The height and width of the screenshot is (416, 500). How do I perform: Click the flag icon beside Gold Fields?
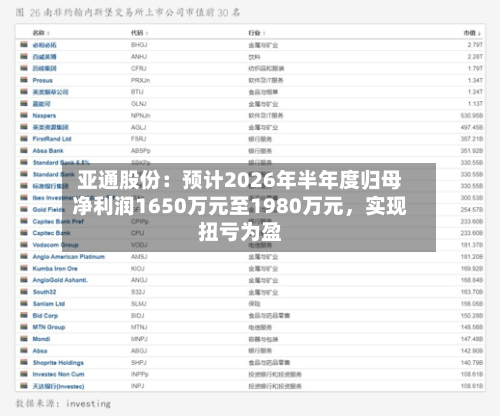24,209
